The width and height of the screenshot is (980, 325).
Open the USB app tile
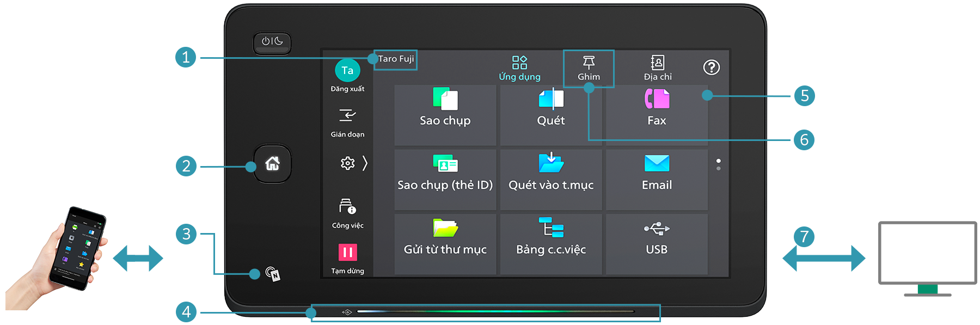pos(657,243)
